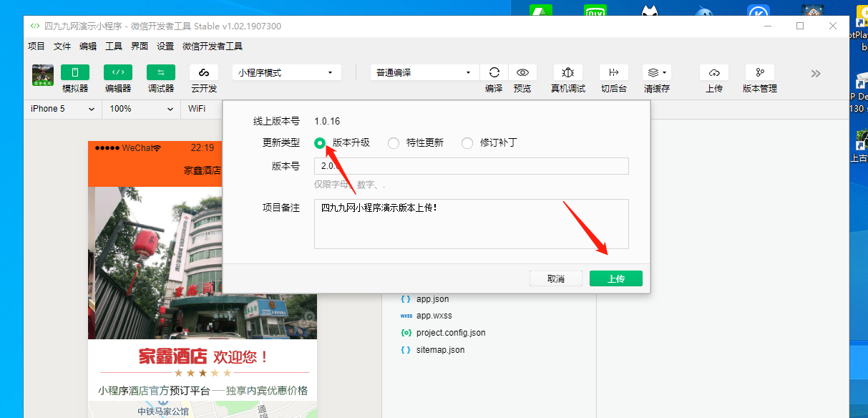This screenshot has height=418, width=868.
Task: Click the 预览 preview eye icon
Action: click(523, 72)
